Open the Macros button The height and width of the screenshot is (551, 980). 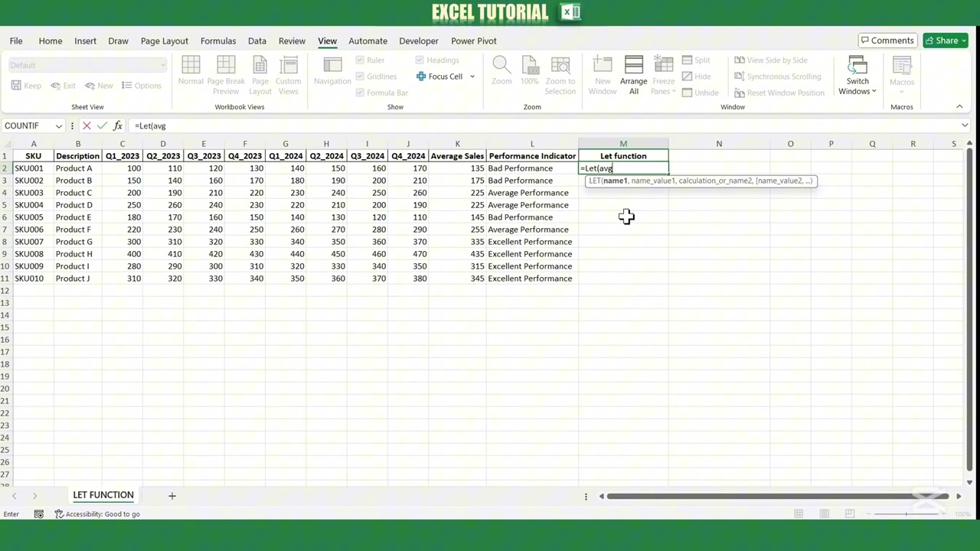902,74
